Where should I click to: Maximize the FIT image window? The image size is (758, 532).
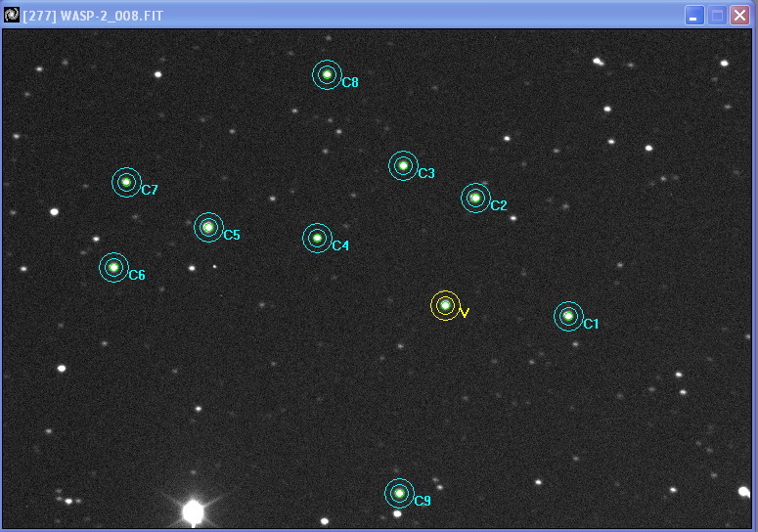717,16
